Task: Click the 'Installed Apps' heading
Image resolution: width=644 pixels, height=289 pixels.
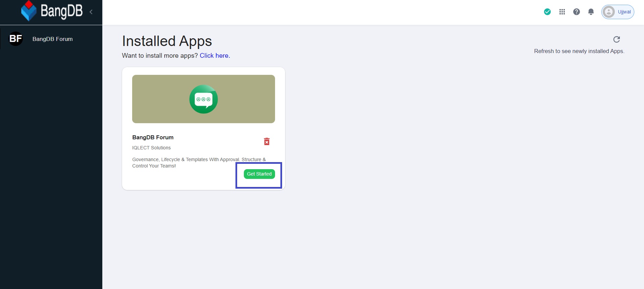Action: pyautogui.click(x=167, y=41)
